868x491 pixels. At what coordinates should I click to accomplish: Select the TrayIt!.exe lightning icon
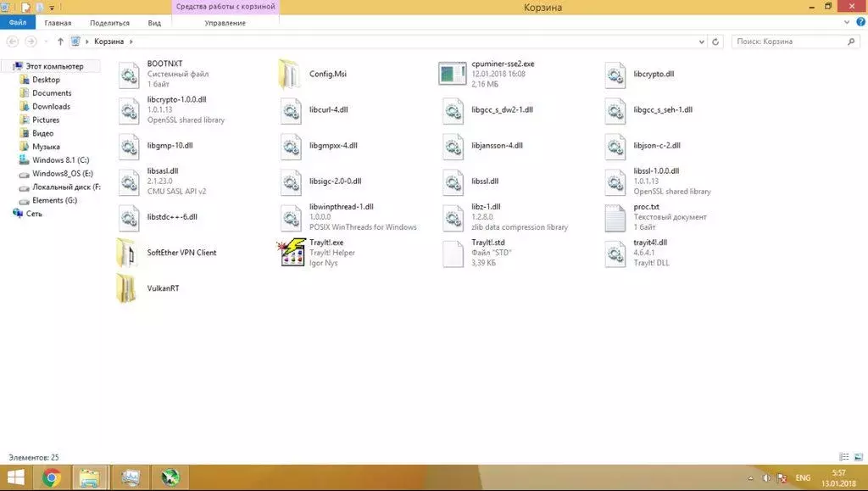pyautogui.click(x=292, y=253)
